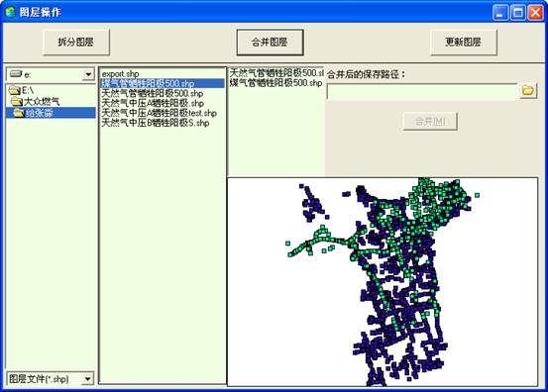Maximize the 图层操作 window
Screen dimensions: 548x392
pyautogui.click(x=517, y=13)
